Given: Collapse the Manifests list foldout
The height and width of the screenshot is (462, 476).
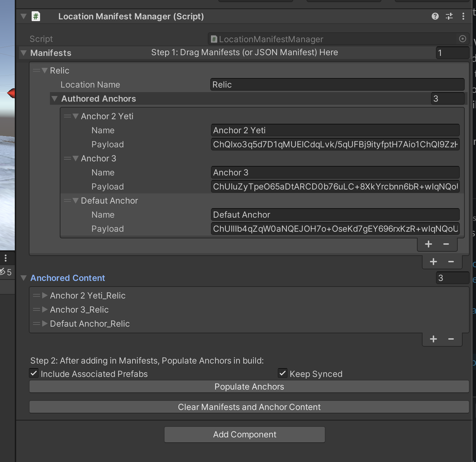Looking at the screenshot, I should pyautogui.click(x=24, y=53).
